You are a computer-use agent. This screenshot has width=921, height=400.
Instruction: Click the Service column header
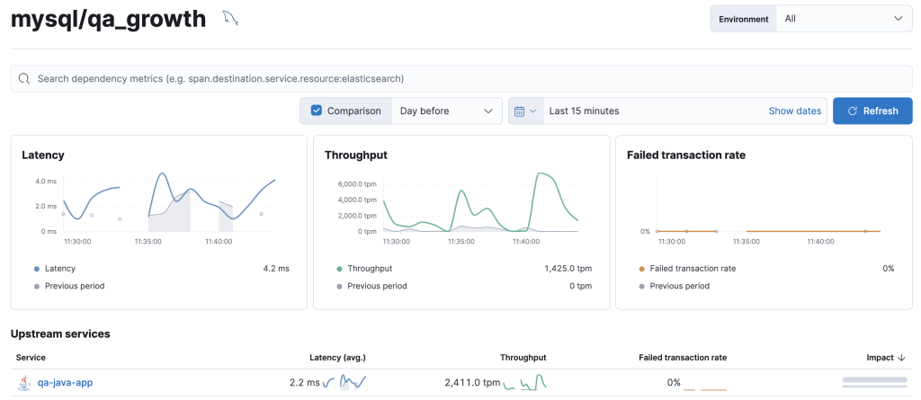31,357
